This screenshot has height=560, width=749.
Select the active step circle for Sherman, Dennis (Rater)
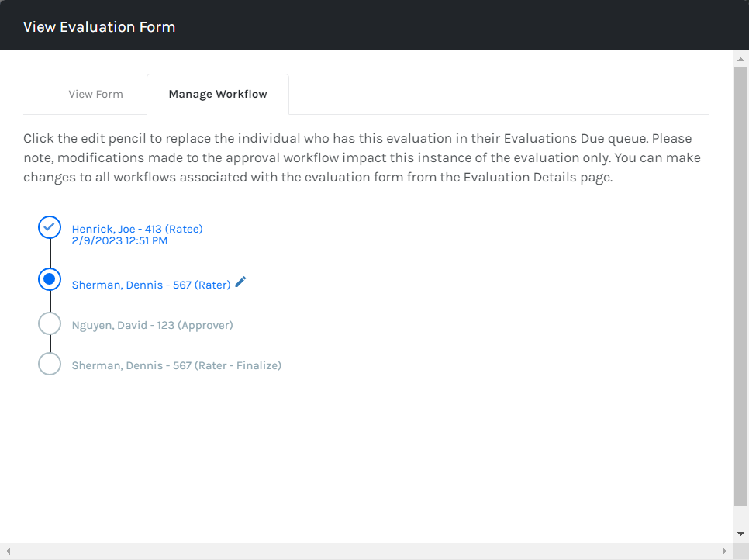point(50,279)
